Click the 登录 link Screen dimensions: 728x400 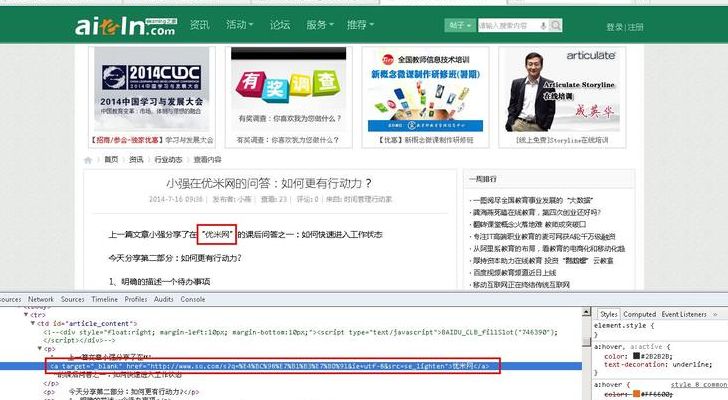[x=614, y=27]
